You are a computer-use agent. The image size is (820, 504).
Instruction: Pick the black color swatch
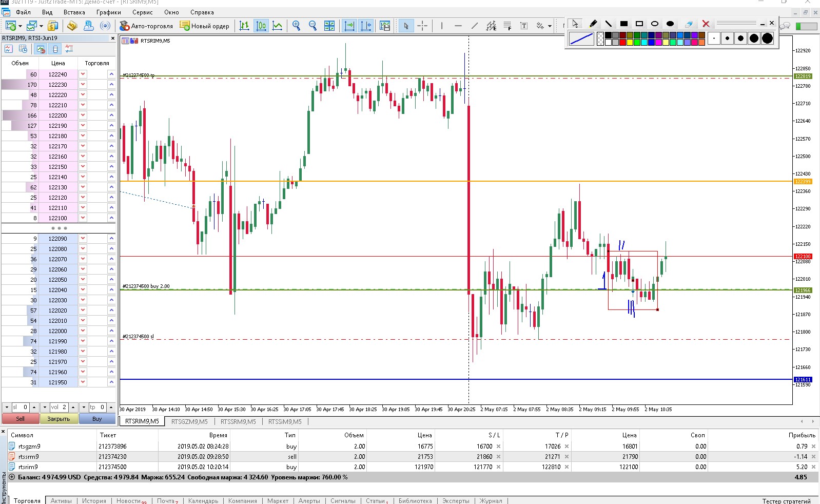[608, 35]
